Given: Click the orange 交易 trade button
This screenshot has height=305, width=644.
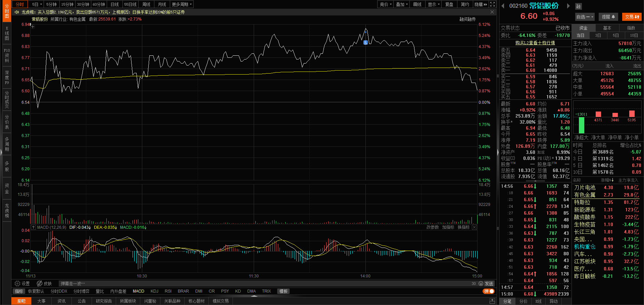Looking at the screenshot, I should point(632,17).
